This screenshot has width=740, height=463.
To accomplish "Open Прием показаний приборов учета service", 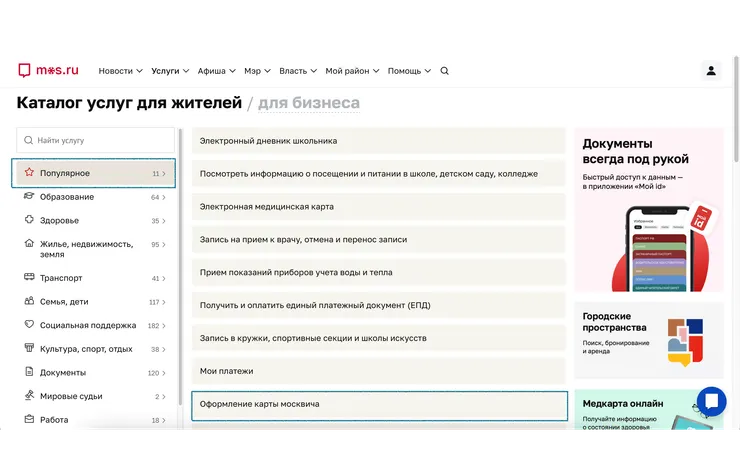I will point(378,272).
